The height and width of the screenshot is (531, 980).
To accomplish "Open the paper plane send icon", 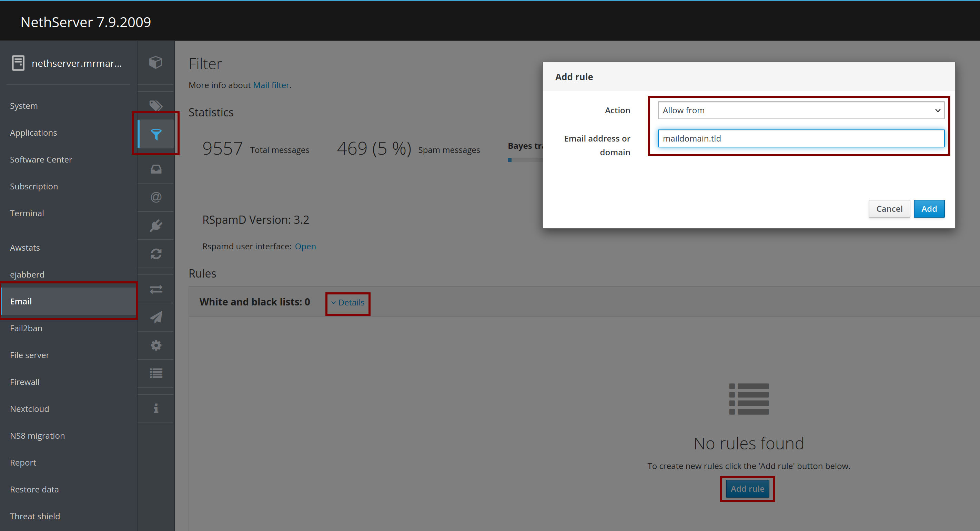I will click(156, 317).
